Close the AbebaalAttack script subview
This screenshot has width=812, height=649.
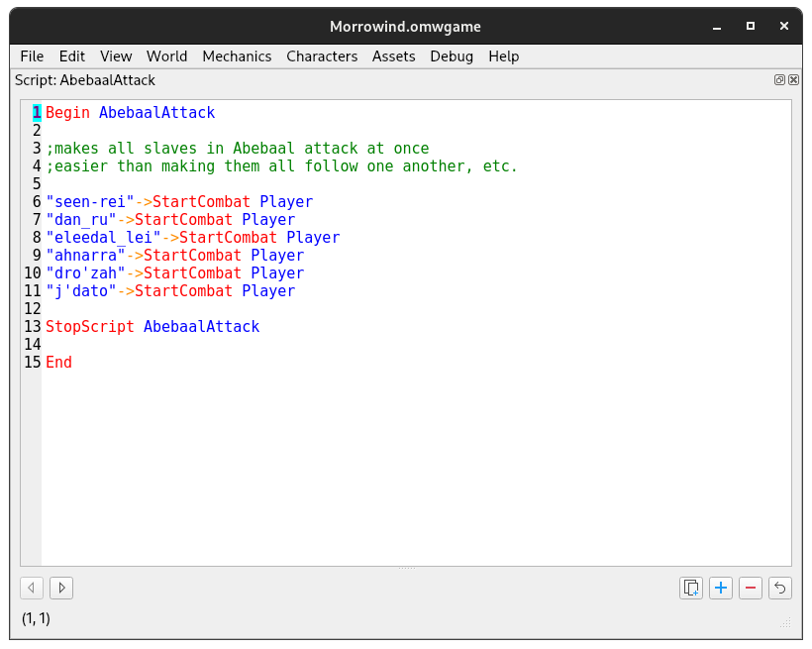coord(793,79)
